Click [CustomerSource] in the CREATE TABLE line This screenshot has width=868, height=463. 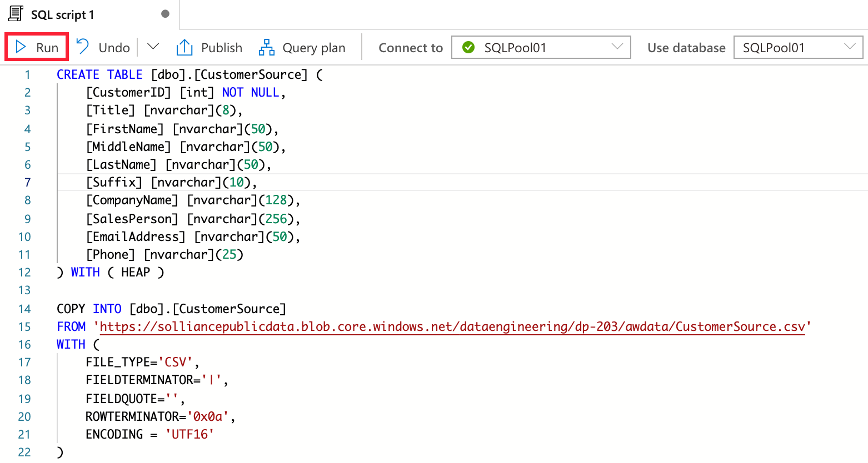pos(251,74)
